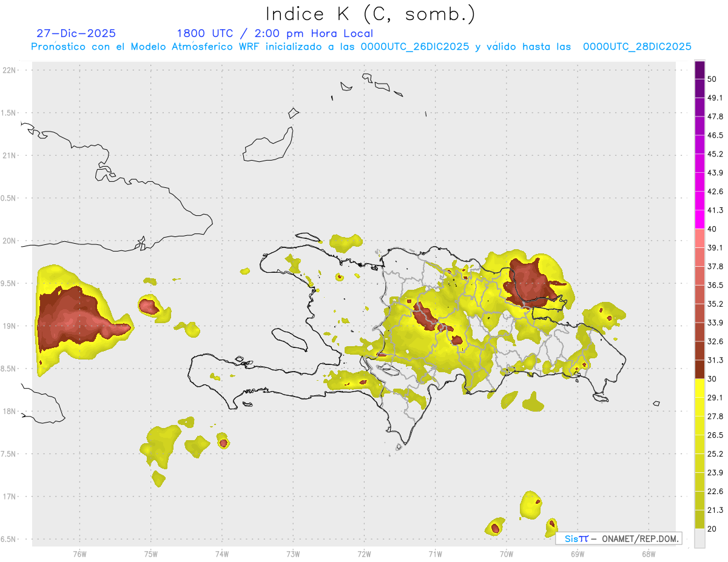Select the date label '27-Dic-2025'
Screen dimensions: 728x562
76,33
